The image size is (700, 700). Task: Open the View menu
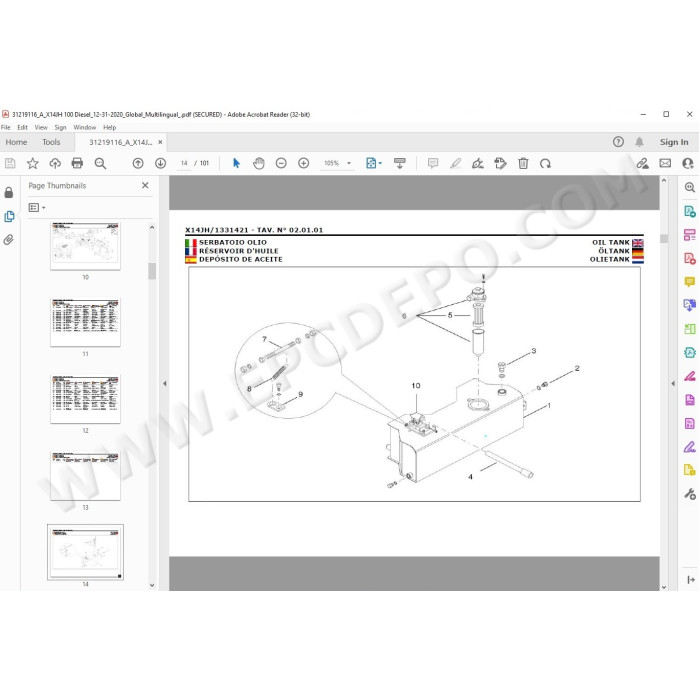pyautogui.click(x=41, y=127)
